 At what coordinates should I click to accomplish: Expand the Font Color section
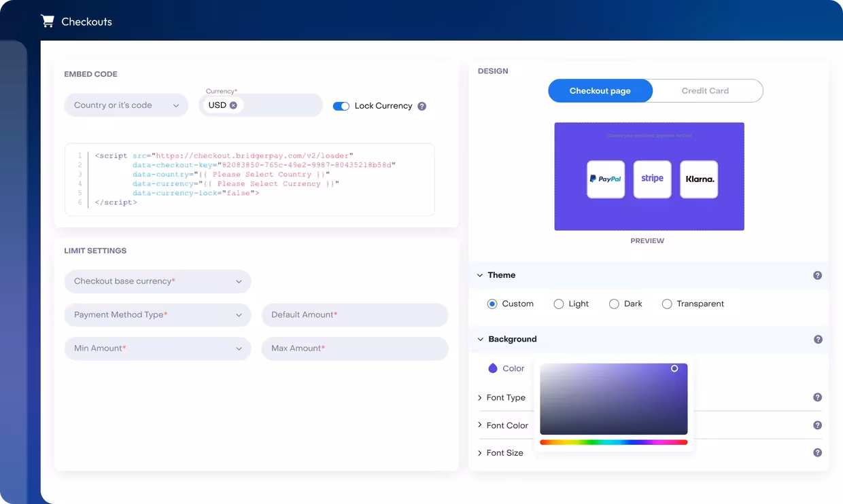point(480,425)
